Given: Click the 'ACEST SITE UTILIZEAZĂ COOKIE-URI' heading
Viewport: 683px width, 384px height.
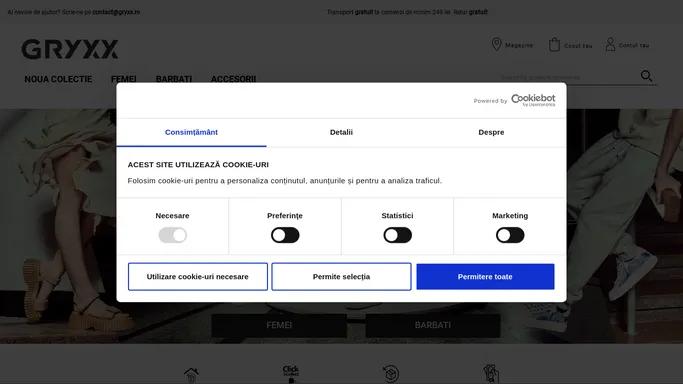Looking at the screenshot, I should tap(198, 165).
